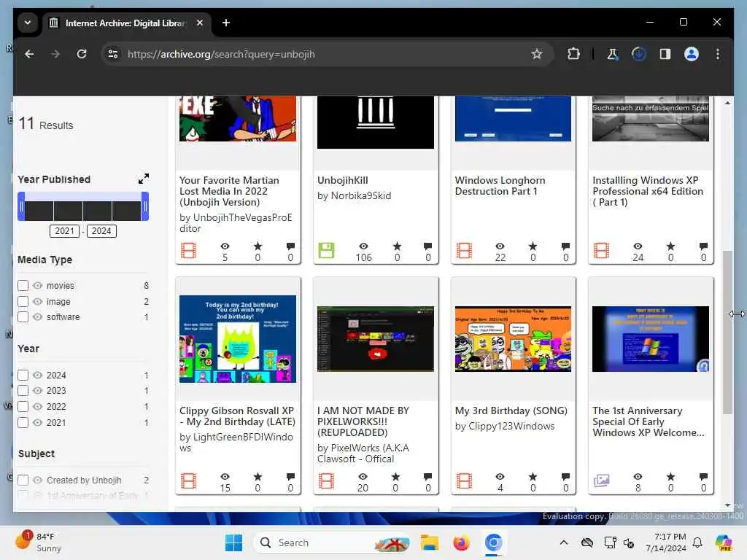Open Installling Windows XP Professional x64 Edition
This screenshot has height=560, width=747.
(x=648, y=191)
